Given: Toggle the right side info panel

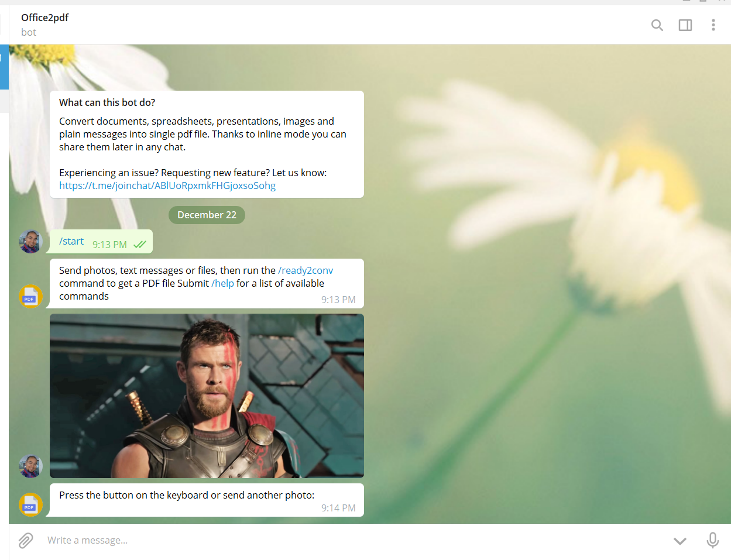Looking at the screenshot, I should (685, 25).
